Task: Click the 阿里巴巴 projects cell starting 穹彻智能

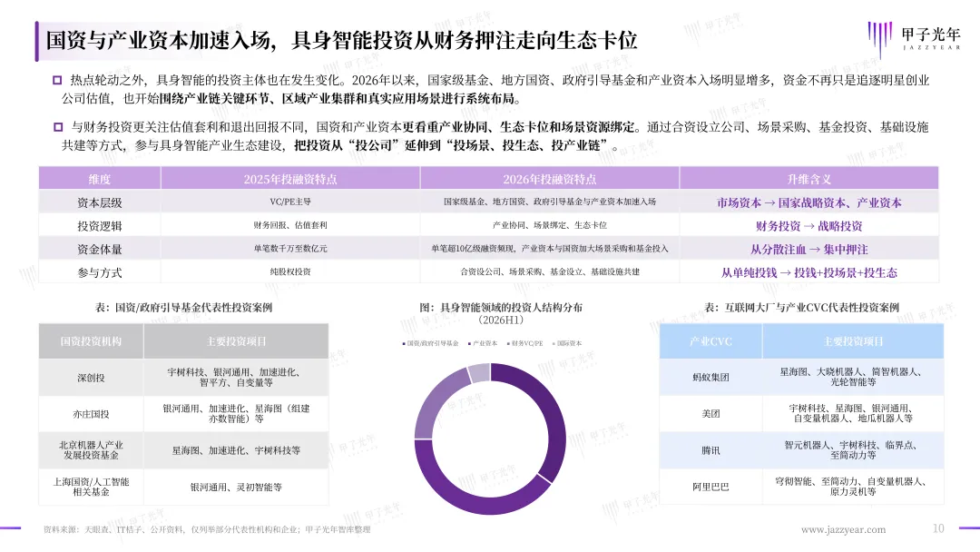Action: 853,486
